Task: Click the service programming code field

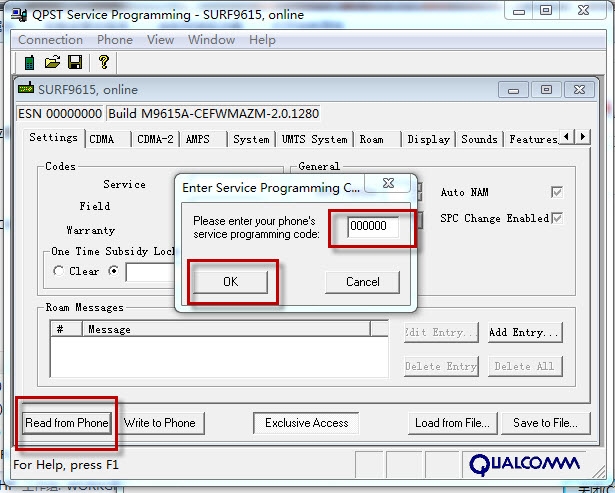Action: click(x=373, y=226)
